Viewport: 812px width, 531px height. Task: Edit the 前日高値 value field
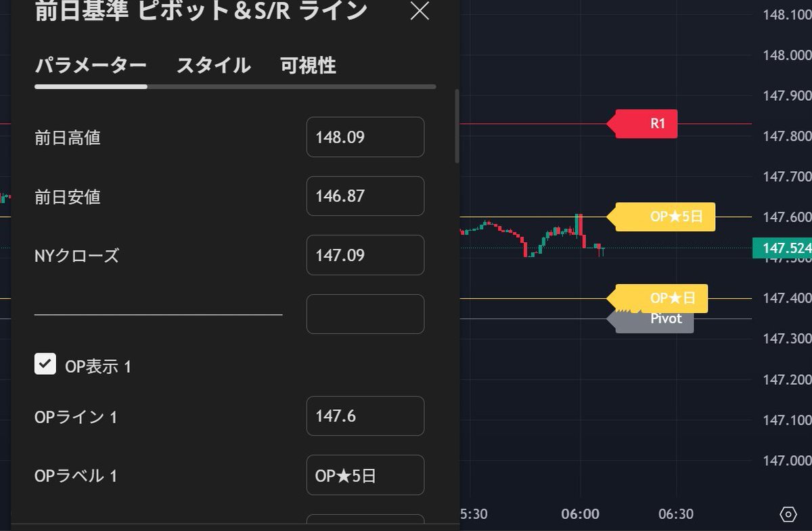[365, 137]
